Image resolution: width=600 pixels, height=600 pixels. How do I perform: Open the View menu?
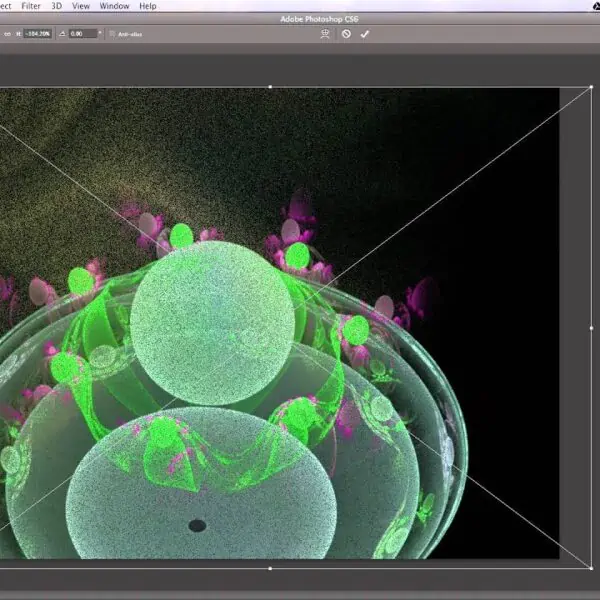pyautogui.click(x=81, y=6)
